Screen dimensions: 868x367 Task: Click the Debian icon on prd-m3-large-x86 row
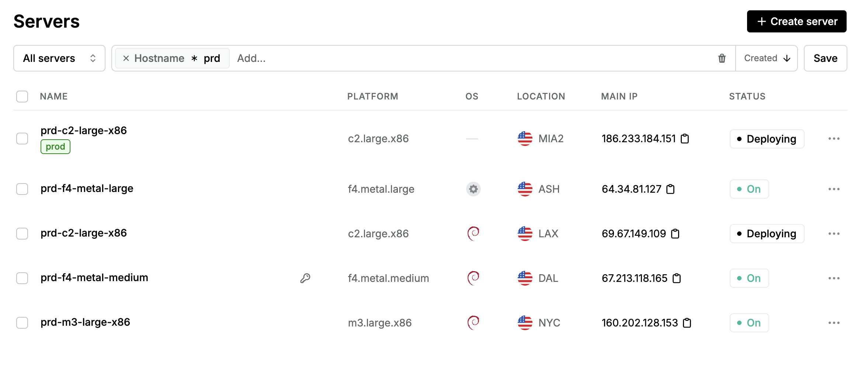[x=473, y=323]
